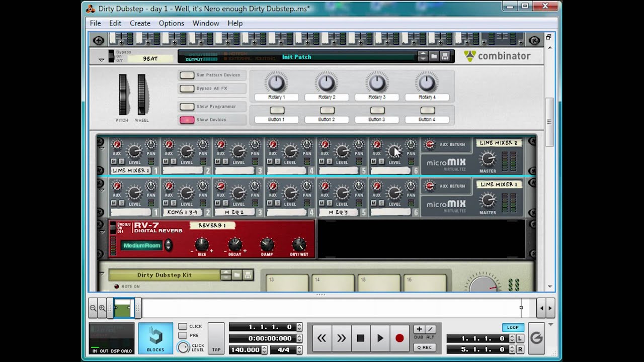644x362 pixels.
Task: Click the left locator L button
Action: [x=520, y=339]
